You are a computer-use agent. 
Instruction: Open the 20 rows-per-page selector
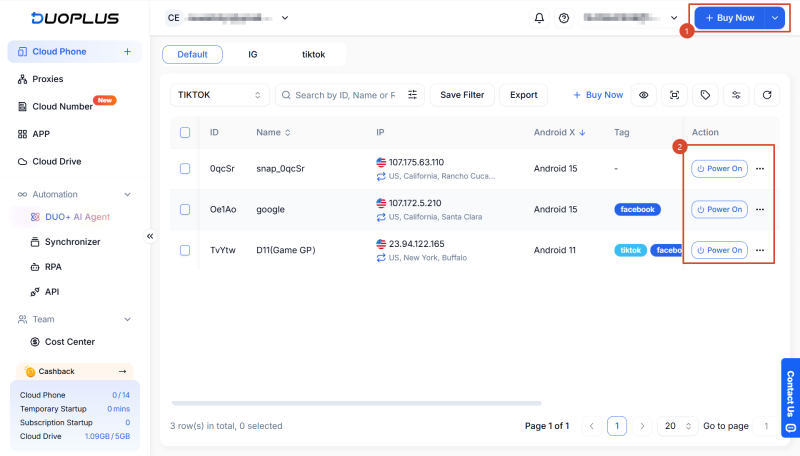pyautogui.click(x=677, y=426)
